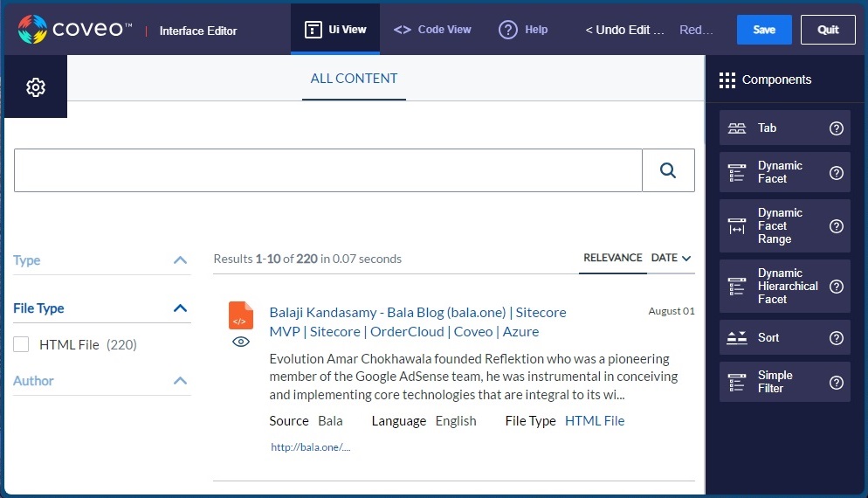Click the Language value English
Viewport: 868px width, 498px height.
[x=456, y=421]
